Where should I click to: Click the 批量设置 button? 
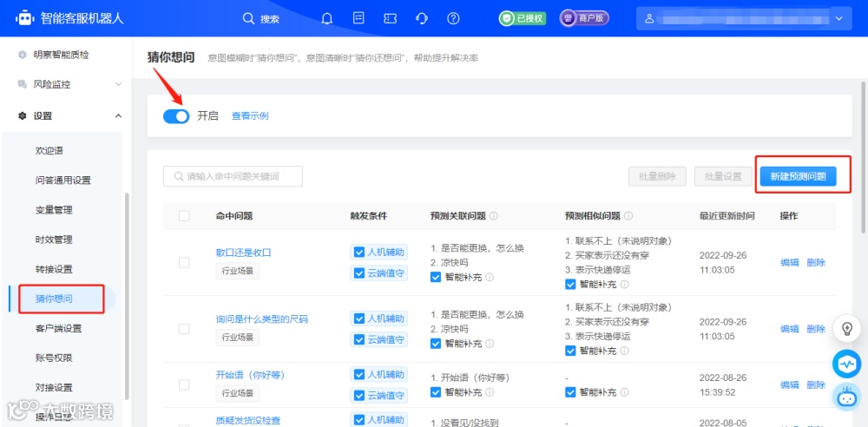click(x=723, y=177)
